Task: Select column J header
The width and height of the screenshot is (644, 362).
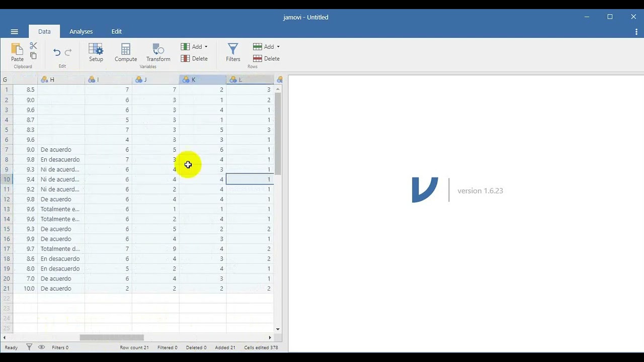Action: 155,79
